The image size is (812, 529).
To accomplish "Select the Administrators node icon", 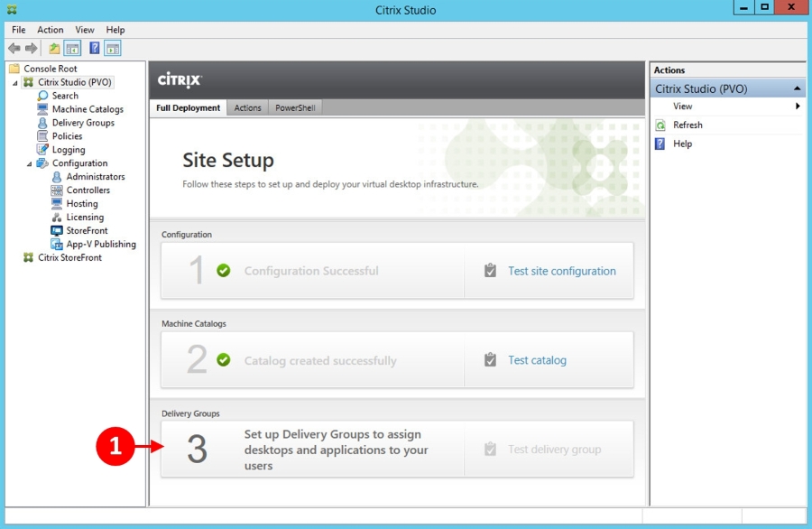I will (57, 177).
